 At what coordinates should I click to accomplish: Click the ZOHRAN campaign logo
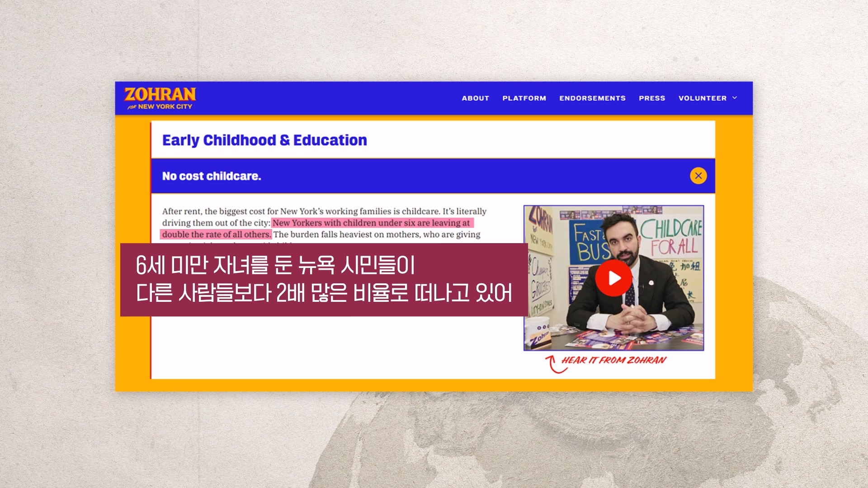(x=160, y=94)
